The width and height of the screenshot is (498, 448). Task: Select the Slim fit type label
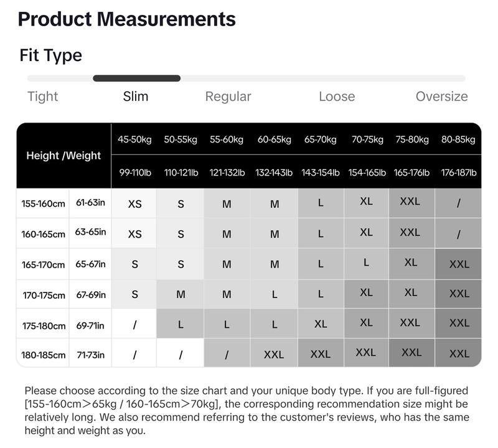pos(136,96)
